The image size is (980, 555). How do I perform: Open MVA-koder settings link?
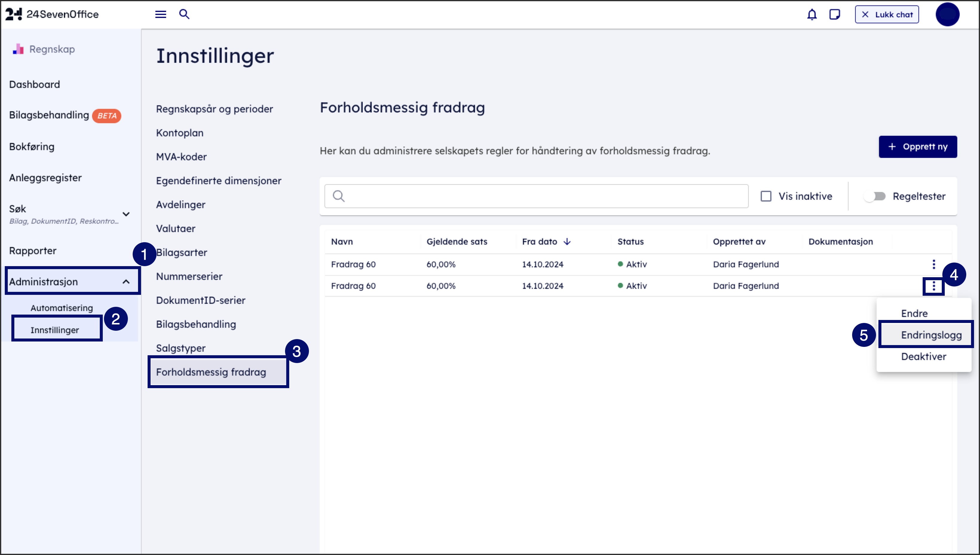(x=181, y=157)
